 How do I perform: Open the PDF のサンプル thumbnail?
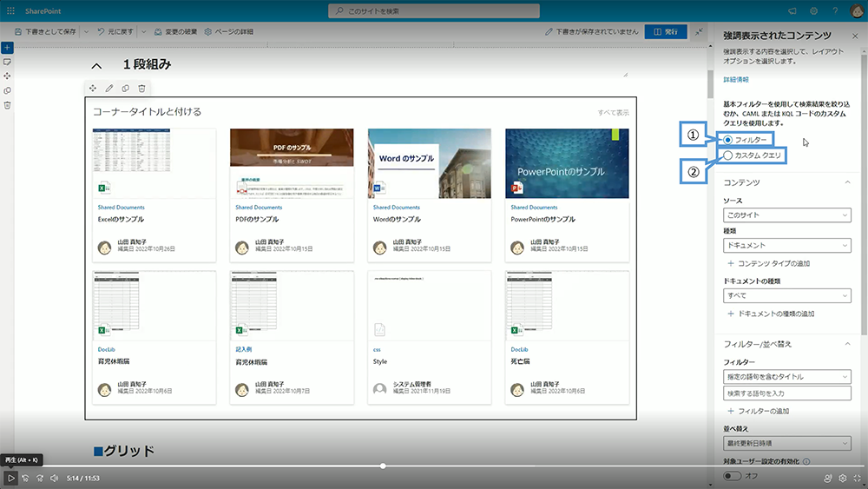292,163
